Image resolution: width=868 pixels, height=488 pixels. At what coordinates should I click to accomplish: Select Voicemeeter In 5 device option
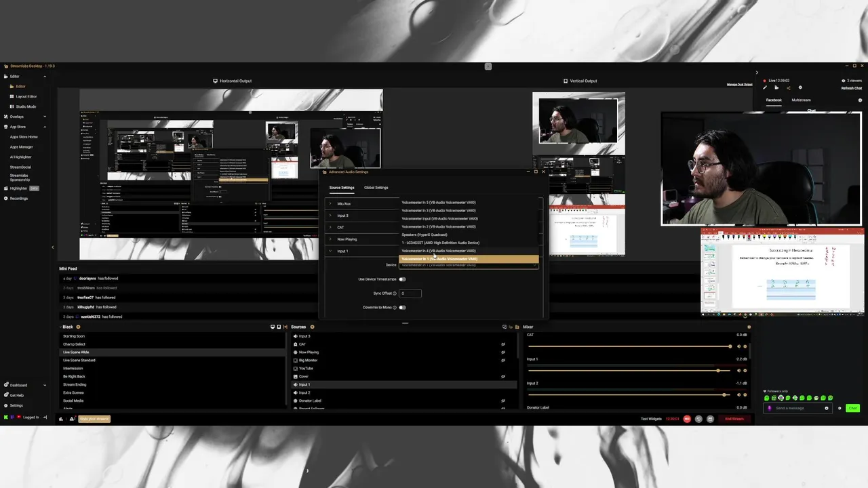(469, 202)
